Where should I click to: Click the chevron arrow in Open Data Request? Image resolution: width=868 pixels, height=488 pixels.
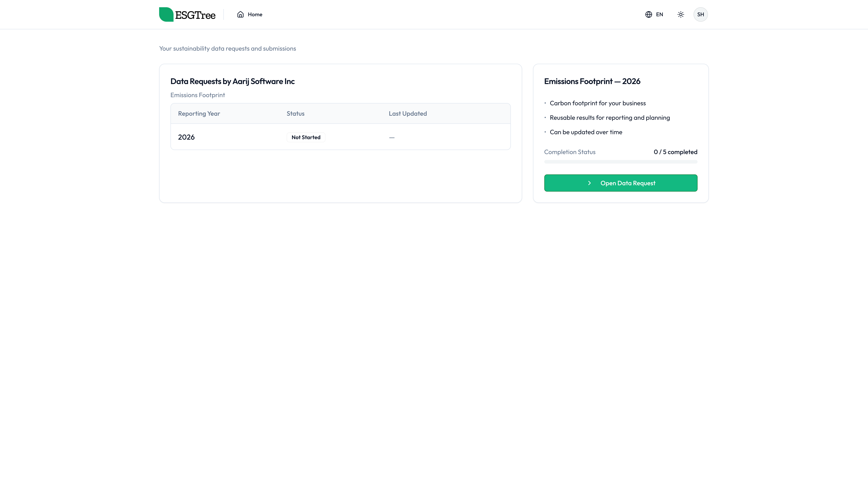click(x=589, y=183)
